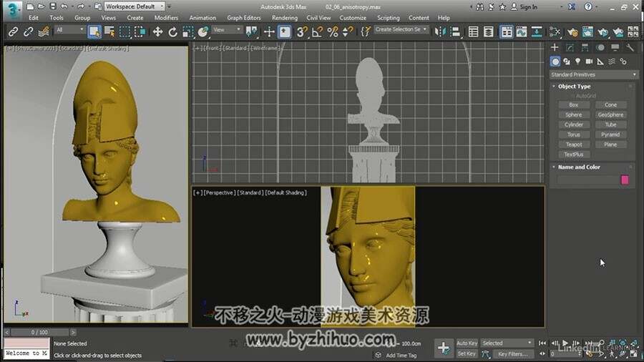
Task: Click Use Pivot Point Center icon
Action: coord(251,31)
